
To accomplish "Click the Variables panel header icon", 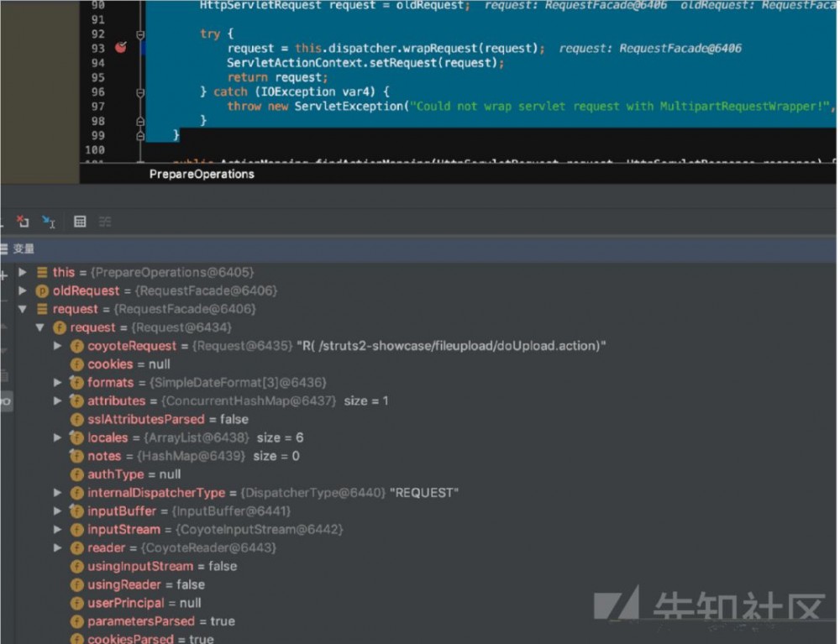I will 3,249.
